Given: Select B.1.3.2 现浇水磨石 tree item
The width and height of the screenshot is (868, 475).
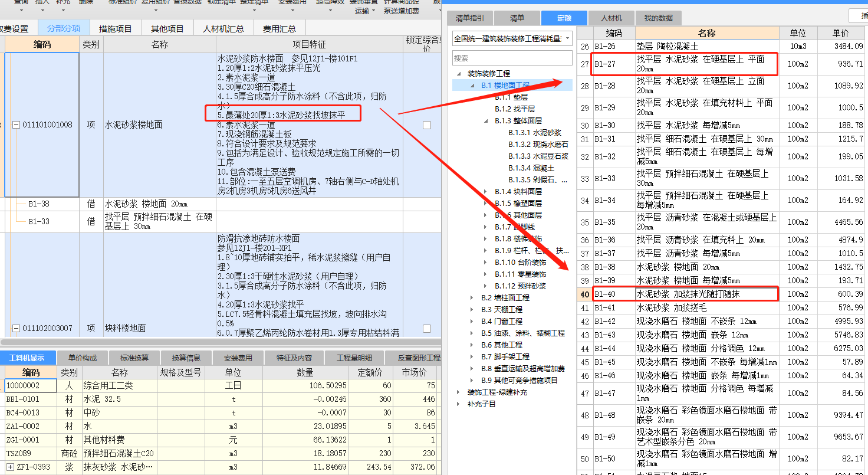Looking at the screenshot, I should 538,145.
